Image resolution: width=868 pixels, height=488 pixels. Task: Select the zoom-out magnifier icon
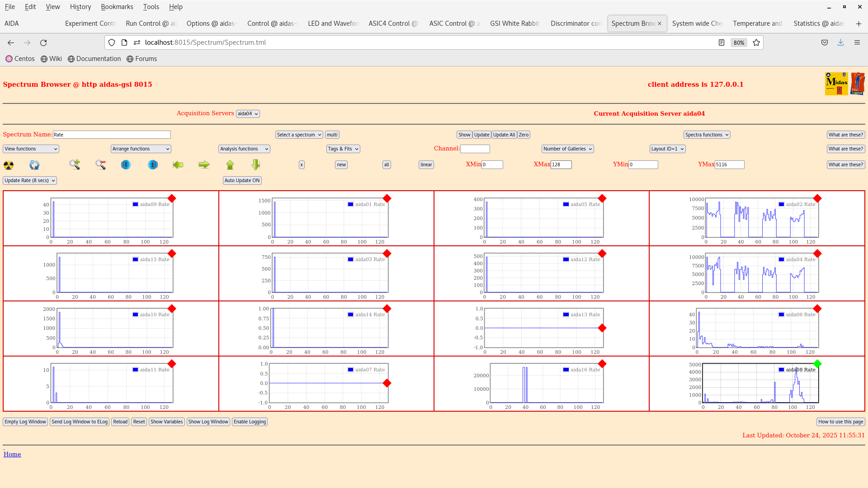(x=100, y=165)
